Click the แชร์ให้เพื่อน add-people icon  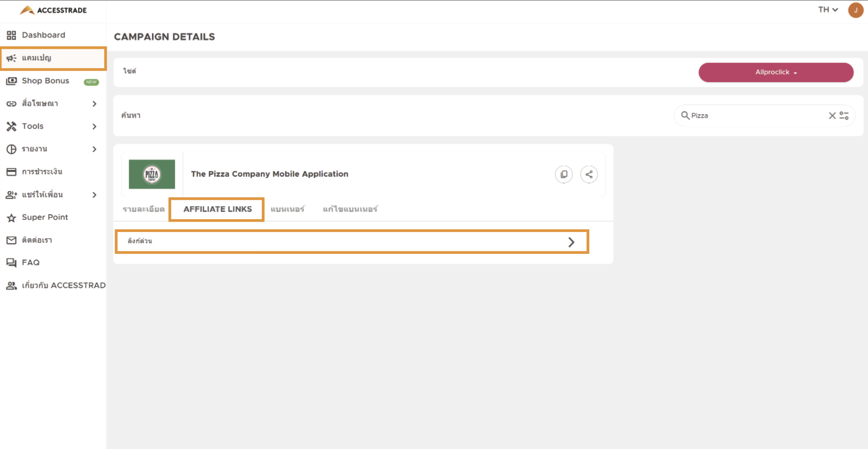coord(11,195)
